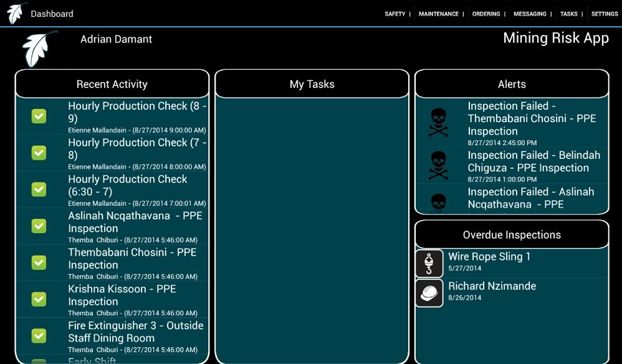Open Aslinah Ncqathavana - PPE Inspection activity

pos(112,226)
